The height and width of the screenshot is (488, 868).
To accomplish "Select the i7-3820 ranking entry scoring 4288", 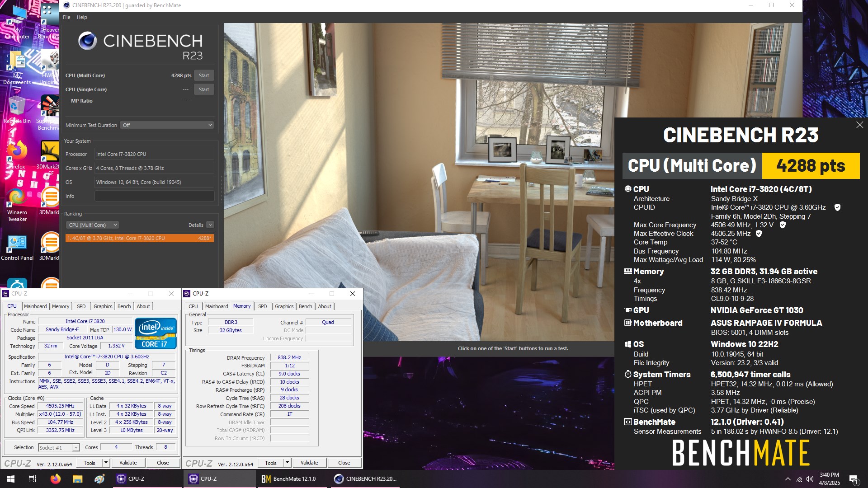I will point(139,238).
